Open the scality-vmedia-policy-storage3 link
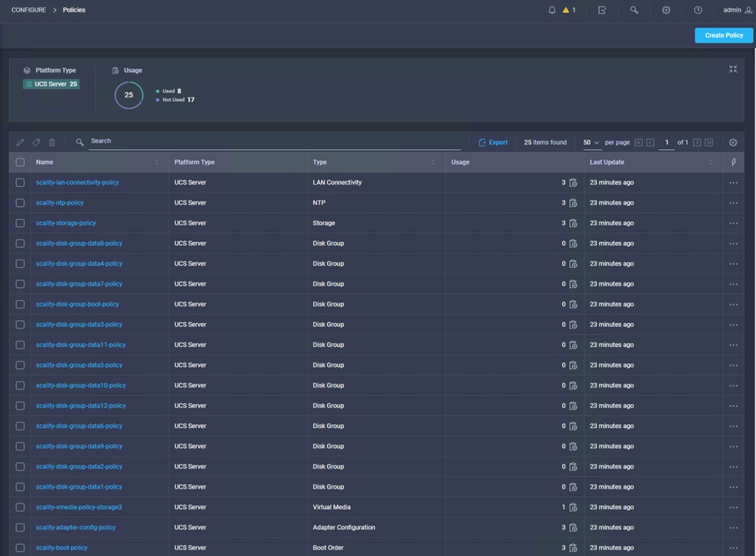This screenshot has height=556, width=756. [79, 507]
